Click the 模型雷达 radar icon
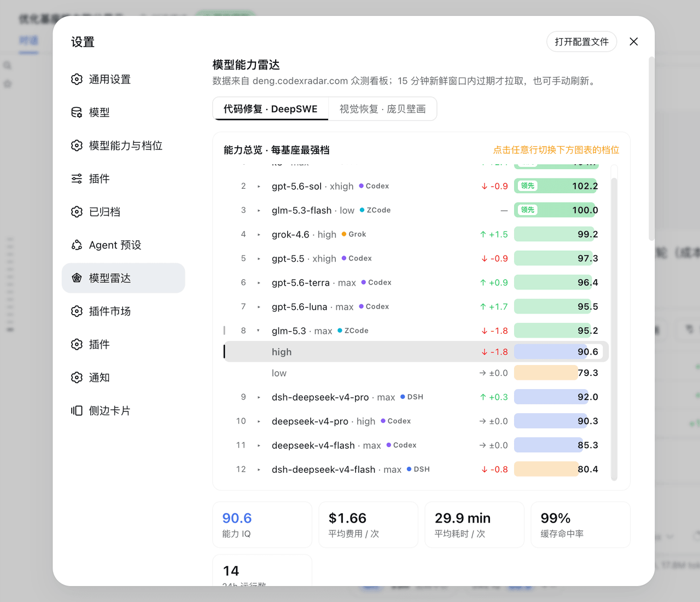This screenshot has height=602, width=700. tap(77, 278)
